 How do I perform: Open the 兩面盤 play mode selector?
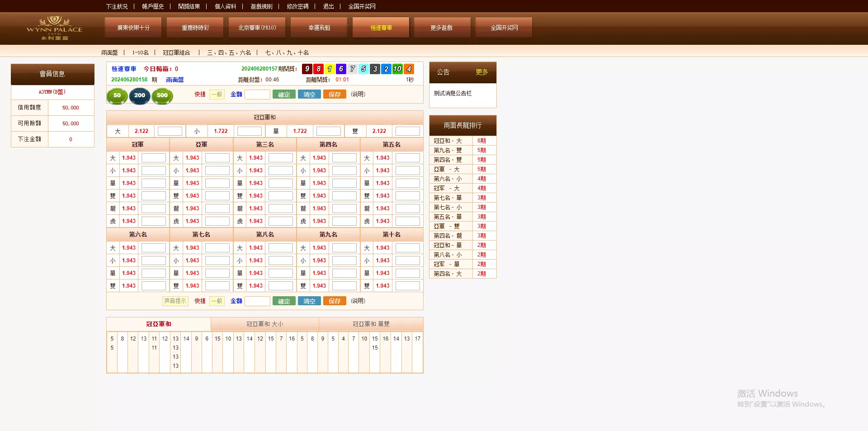[x=109, y=52]
